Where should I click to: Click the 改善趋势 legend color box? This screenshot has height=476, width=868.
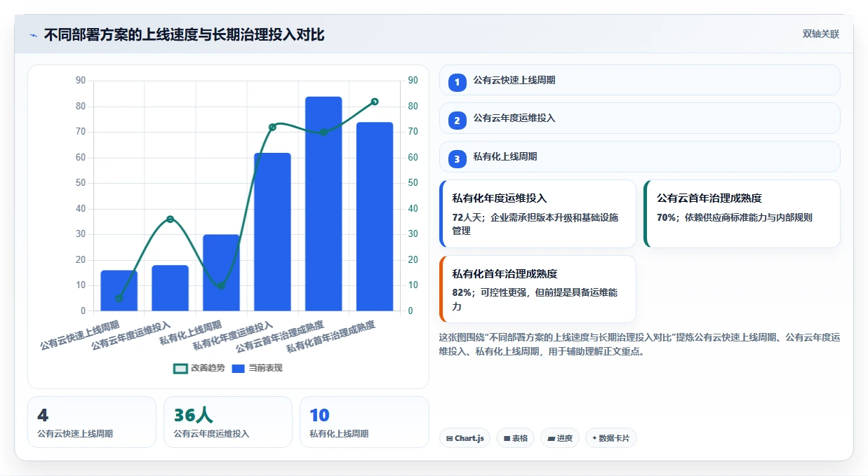point(180,368)
